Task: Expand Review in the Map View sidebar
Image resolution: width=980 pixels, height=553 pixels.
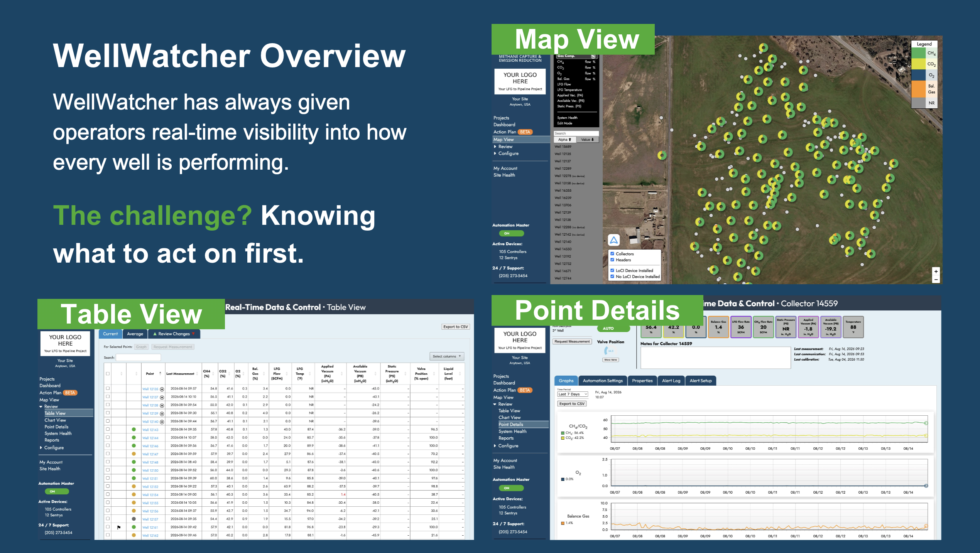Action: (x=495, y=147)
